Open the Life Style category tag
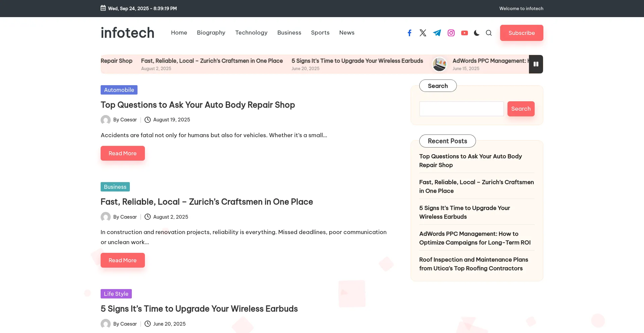644x333 pixels. point(116,294)
